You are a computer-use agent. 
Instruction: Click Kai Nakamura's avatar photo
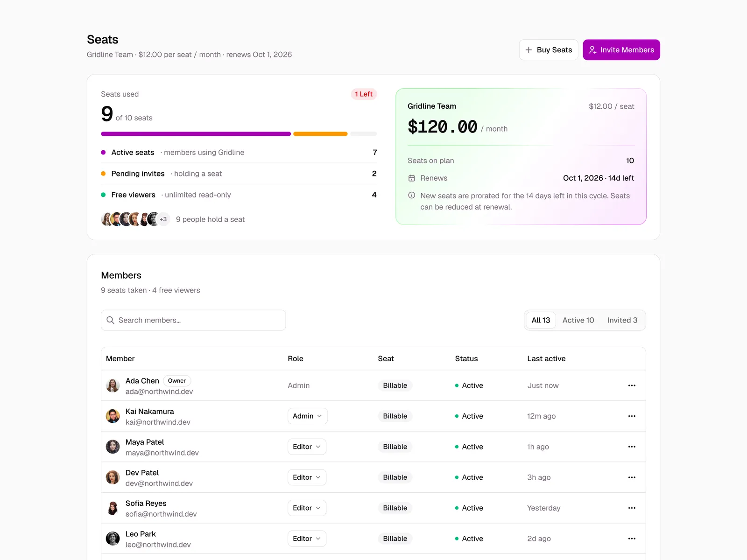coord(113,416)
